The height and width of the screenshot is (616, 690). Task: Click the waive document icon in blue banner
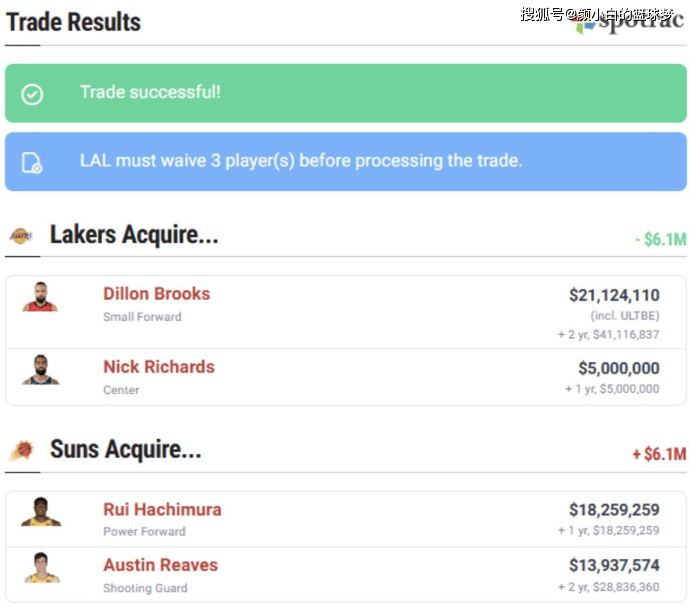click(32, 162)
